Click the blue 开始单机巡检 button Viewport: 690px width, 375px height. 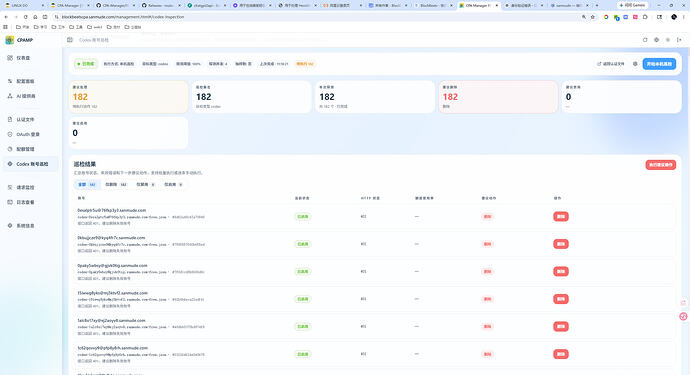click(659, 64)
